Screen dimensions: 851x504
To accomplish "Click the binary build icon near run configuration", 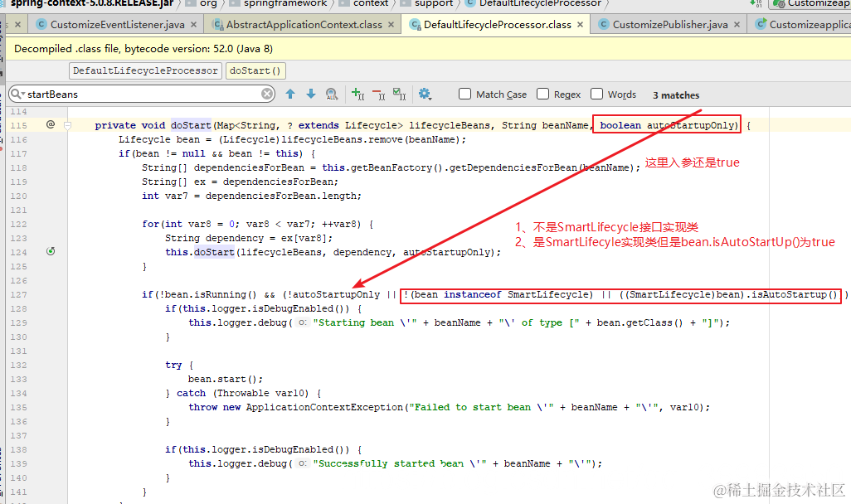I will coord(756,3).
